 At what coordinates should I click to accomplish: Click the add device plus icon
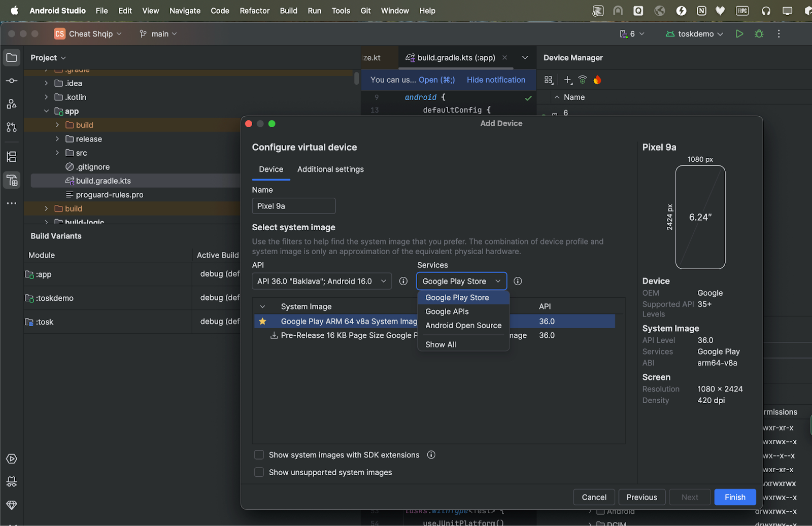coord(568,80)
